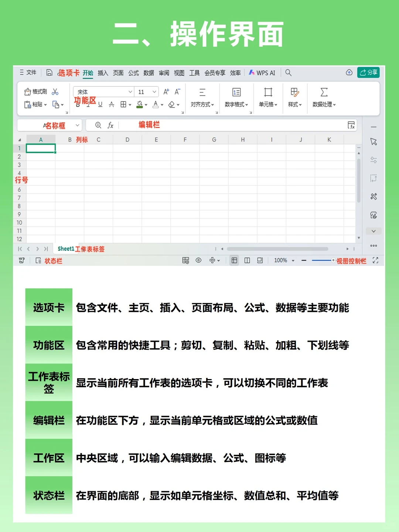Open the sidebar three-dots more menu
The height and width of the screenshot is (532, 399).
(x=374, y=246)
